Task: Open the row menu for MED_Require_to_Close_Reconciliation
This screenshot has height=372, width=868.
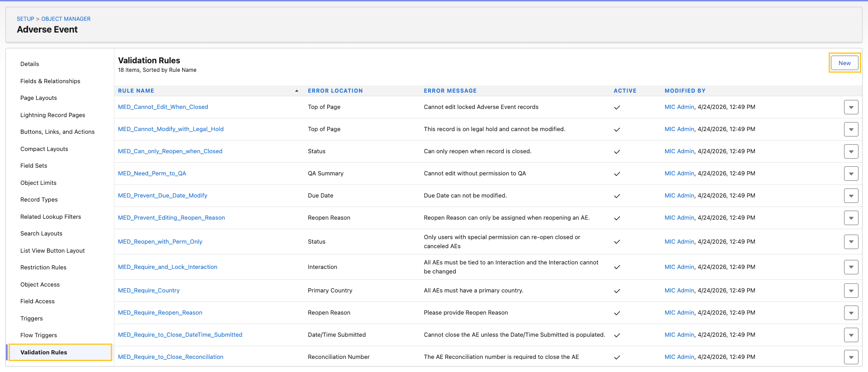Action: point(851,357)
